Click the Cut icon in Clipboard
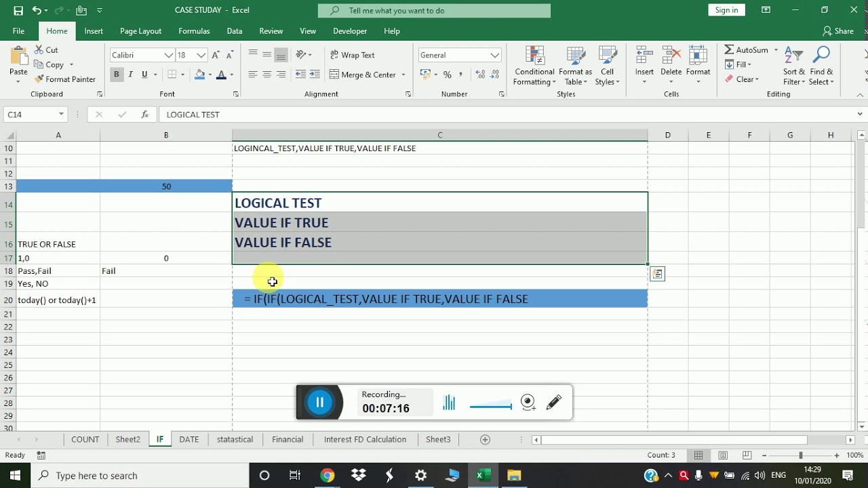Image resolution: width=868 pixels, height=488 pixels. tap(38, 50)
